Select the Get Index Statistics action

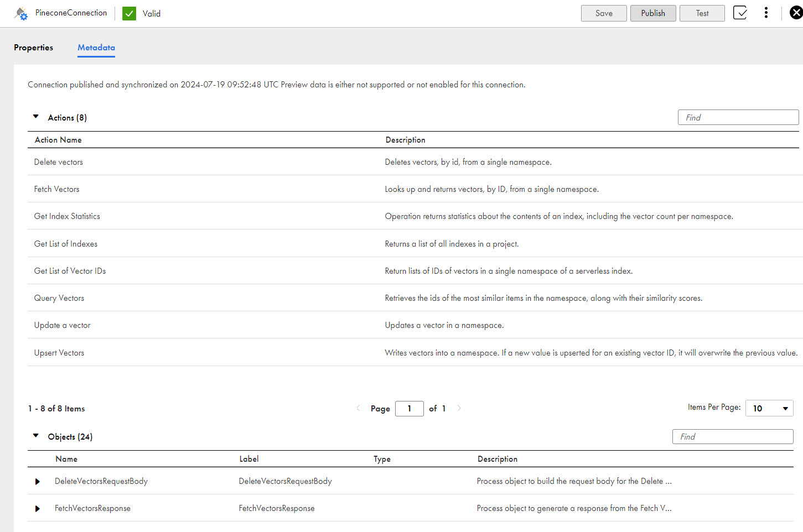pyautogui.click(x=67, y=216)
